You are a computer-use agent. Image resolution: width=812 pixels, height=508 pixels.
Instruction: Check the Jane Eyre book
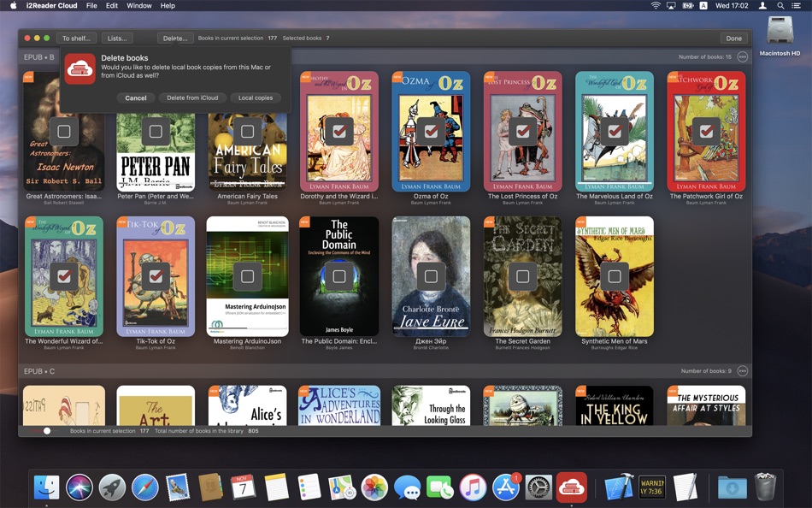(x=431, y=276)
